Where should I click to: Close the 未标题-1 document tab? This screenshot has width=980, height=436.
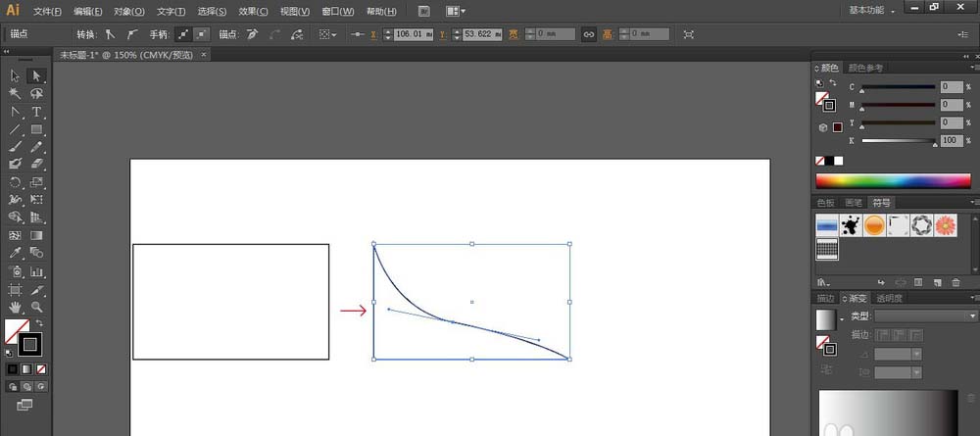tap(203, 55)
